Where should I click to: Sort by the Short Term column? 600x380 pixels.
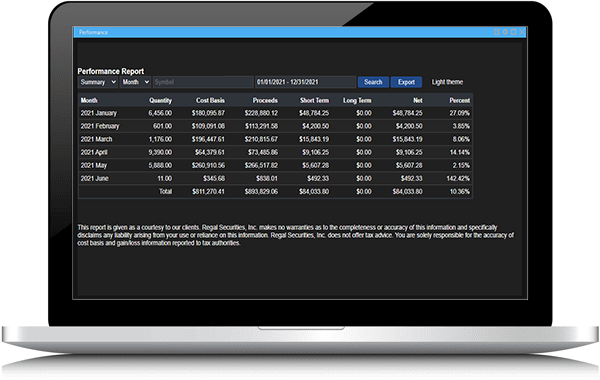pyautogui.click(x=314, y=100)
